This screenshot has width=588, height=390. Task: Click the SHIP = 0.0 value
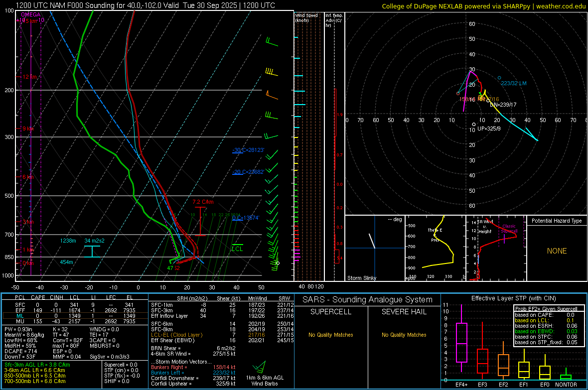click(117, 381)
